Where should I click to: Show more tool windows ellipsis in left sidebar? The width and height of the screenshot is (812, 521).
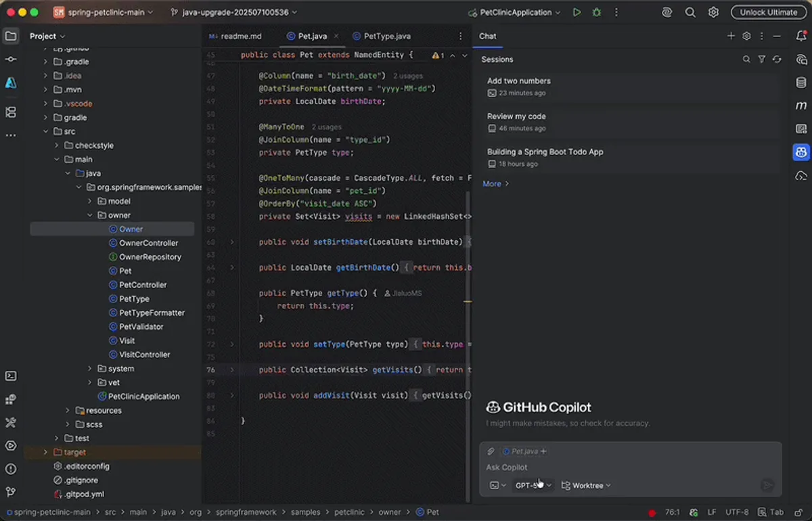(11, 135)
